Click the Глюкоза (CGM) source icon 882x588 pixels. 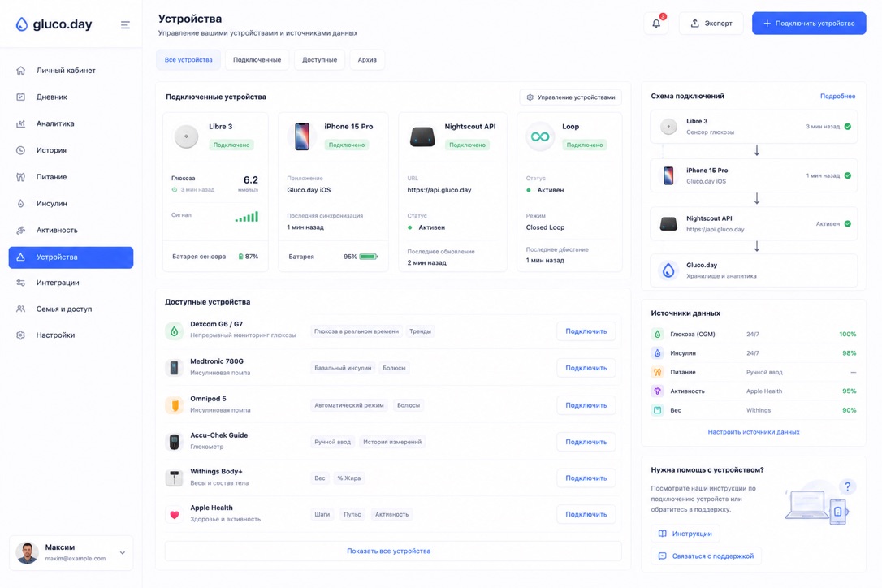pos(657,335)
